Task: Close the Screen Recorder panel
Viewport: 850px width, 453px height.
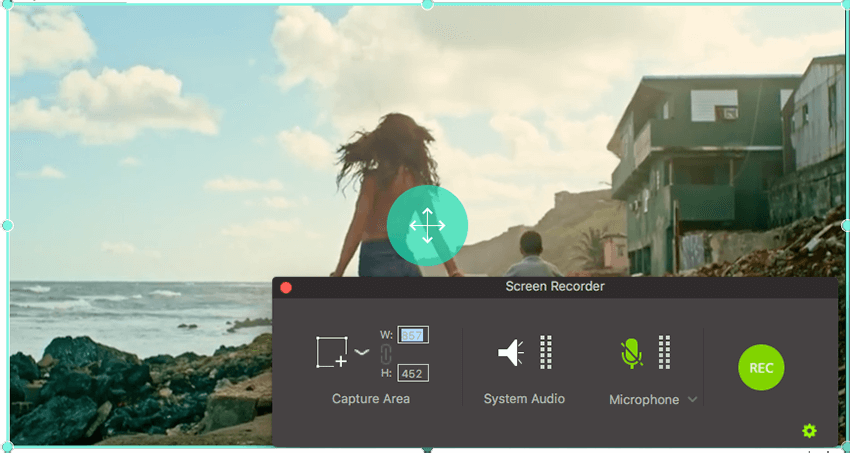Action: click(x=285, y=288)
